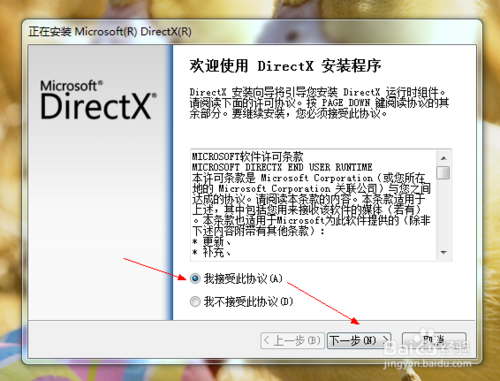Click the 我不接受此协议(D) label text
This screenshot has height=381, width=500.
click(248, 302)
